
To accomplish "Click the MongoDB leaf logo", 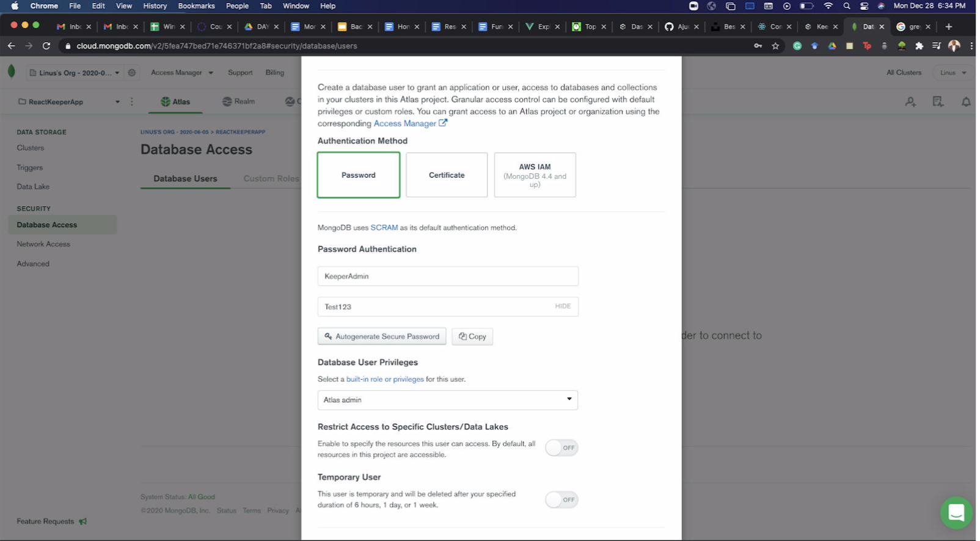I will point(11,71).
